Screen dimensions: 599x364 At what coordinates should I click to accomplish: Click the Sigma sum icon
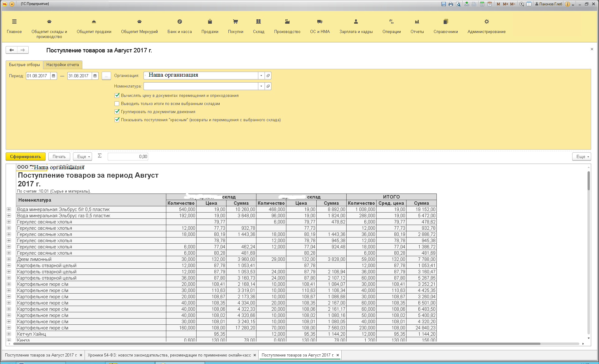(100, 156)
